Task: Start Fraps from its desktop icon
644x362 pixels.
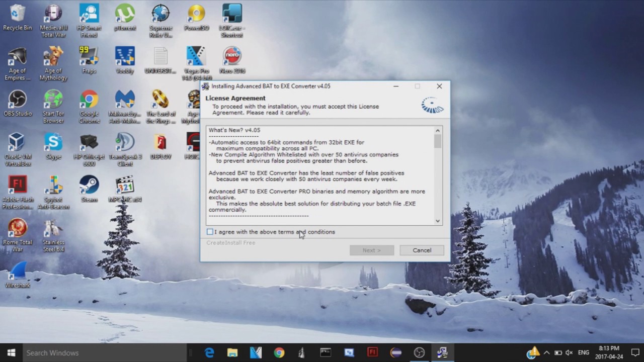Action: click(89, 56)
